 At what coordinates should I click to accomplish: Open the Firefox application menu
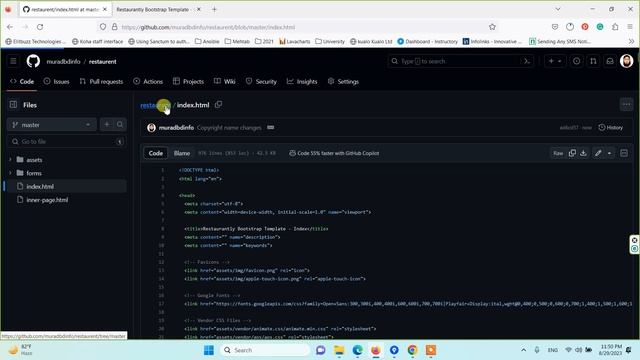630,27
